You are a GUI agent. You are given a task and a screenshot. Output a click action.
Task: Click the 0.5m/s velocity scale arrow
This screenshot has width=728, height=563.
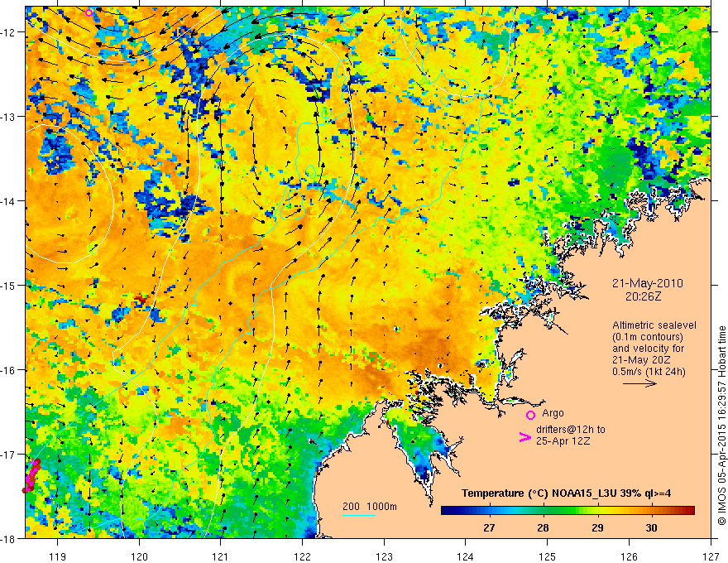tap(639, 383)
